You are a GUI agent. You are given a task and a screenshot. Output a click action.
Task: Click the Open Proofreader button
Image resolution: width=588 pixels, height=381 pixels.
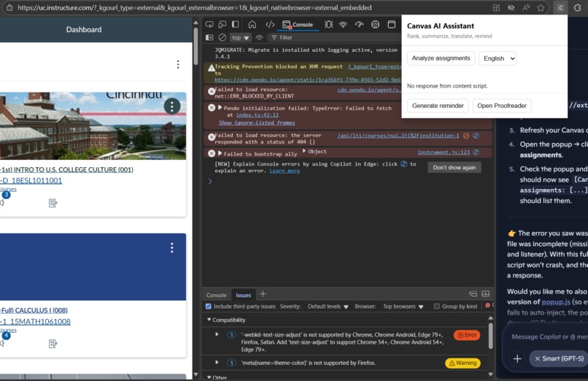point(502,106)
